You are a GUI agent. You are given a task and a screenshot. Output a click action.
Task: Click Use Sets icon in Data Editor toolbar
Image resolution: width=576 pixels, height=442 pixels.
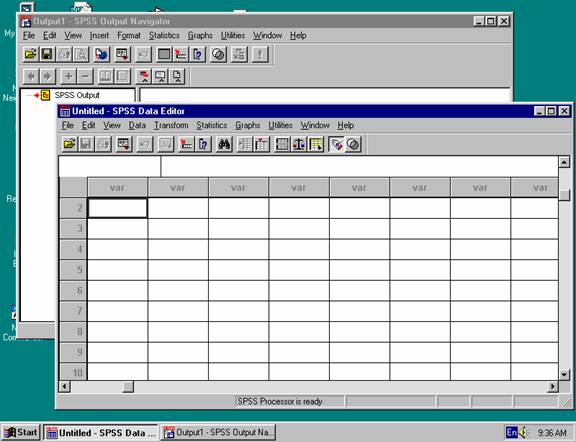[353, 144]
